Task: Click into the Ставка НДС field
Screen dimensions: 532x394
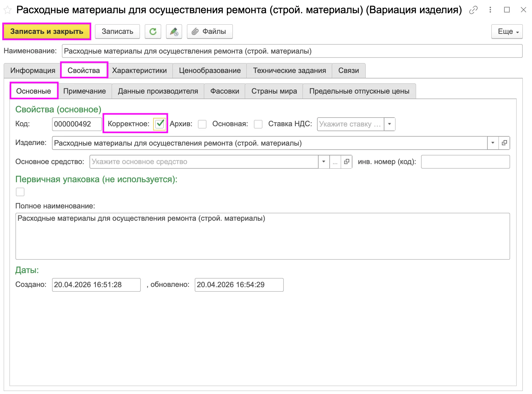Action: click(x=351, y=124)
